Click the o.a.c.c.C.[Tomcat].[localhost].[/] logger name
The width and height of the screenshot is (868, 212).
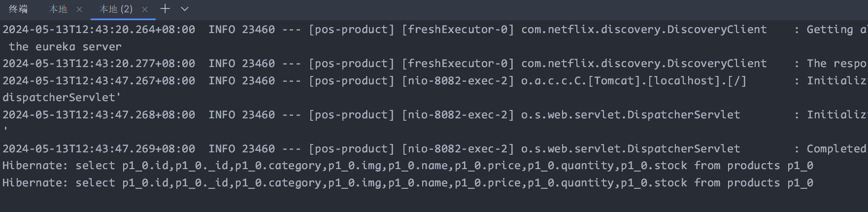pos(634,81)
